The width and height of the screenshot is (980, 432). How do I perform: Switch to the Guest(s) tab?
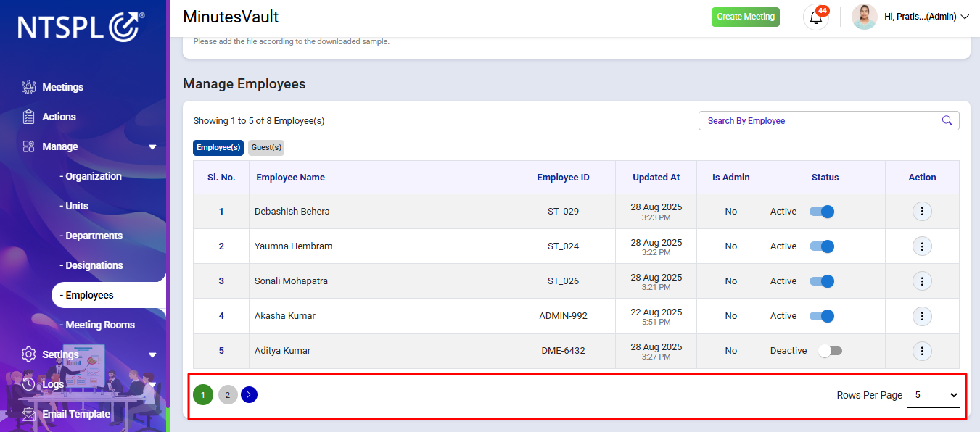[x=266, y=147]
